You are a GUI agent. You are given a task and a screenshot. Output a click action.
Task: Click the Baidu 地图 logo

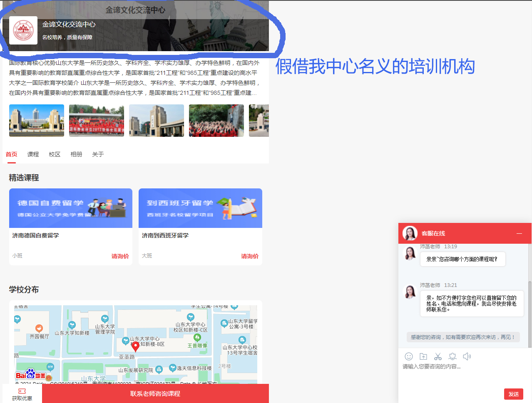coord(30,375)
